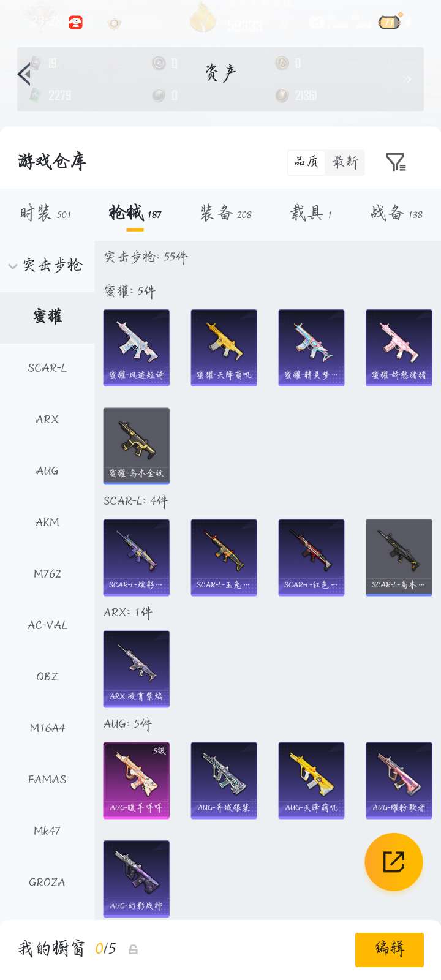
Task: Tap the battery indicator in status bar
Action: point(389,23)
